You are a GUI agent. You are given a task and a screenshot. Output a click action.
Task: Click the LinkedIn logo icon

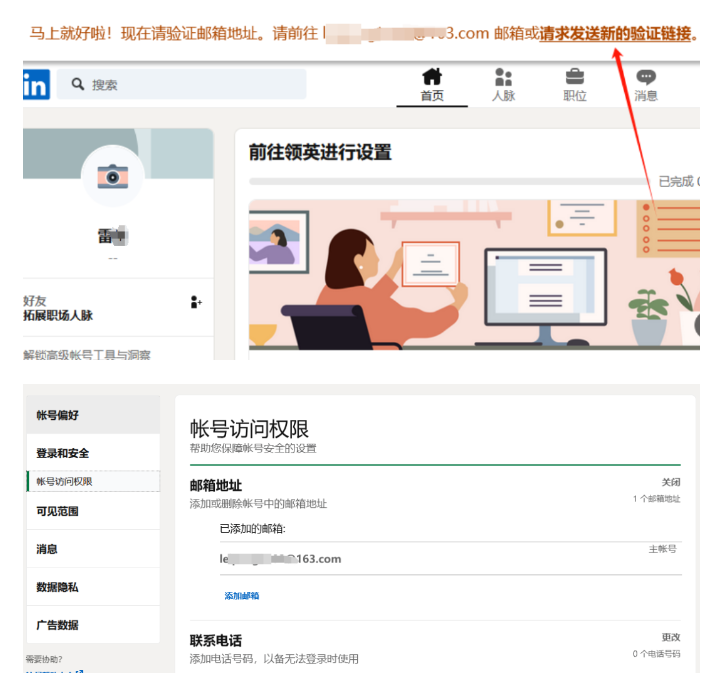click(35, 86)
